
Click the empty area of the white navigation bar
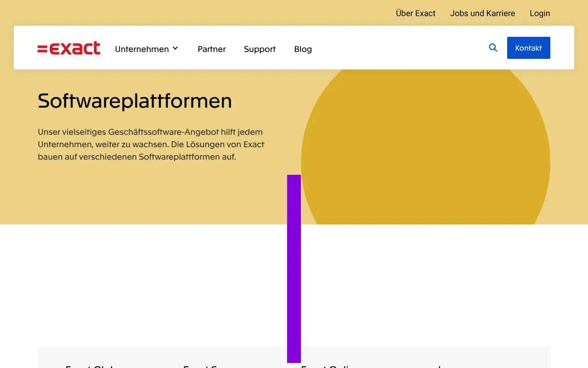point(400,48)
